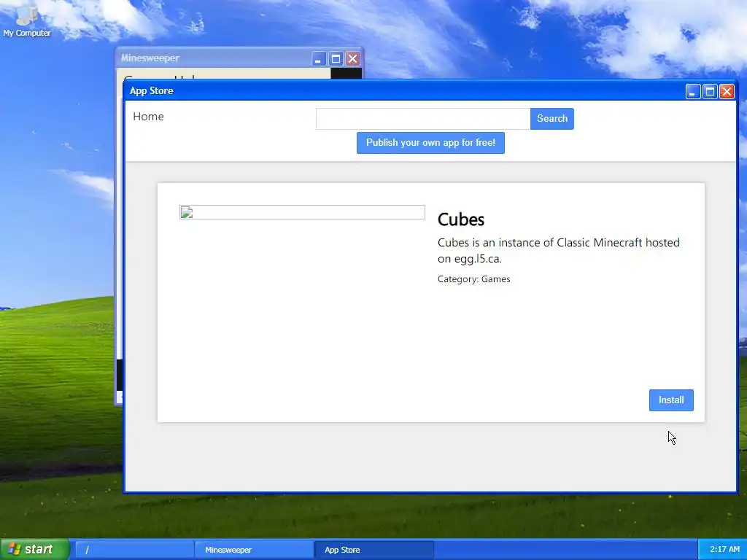Select the broken Cubes app image
This screenshot has width=747, height=560.
point(302,212)
